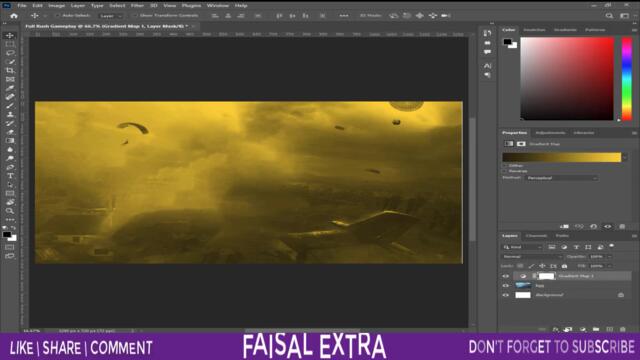The height and width of the screenshot is (360, 640).
Task: Click the foreground color swatch in Color panel
Action: 507,42
